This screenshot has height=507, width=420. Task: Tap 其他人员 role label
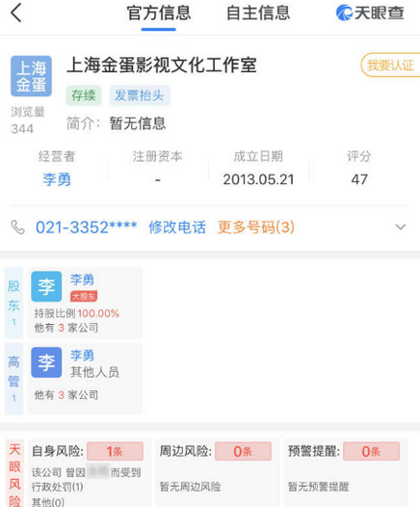pos(95,372)
